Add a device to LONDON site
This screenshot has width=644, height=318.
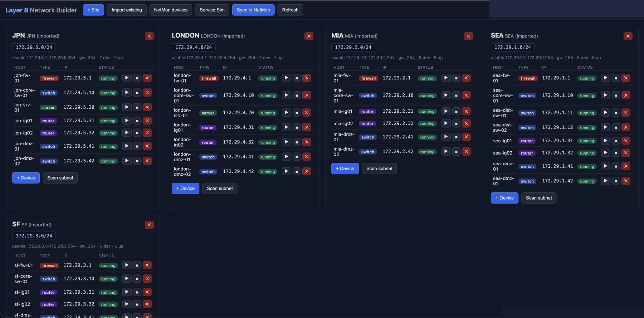tap(185, 189)
